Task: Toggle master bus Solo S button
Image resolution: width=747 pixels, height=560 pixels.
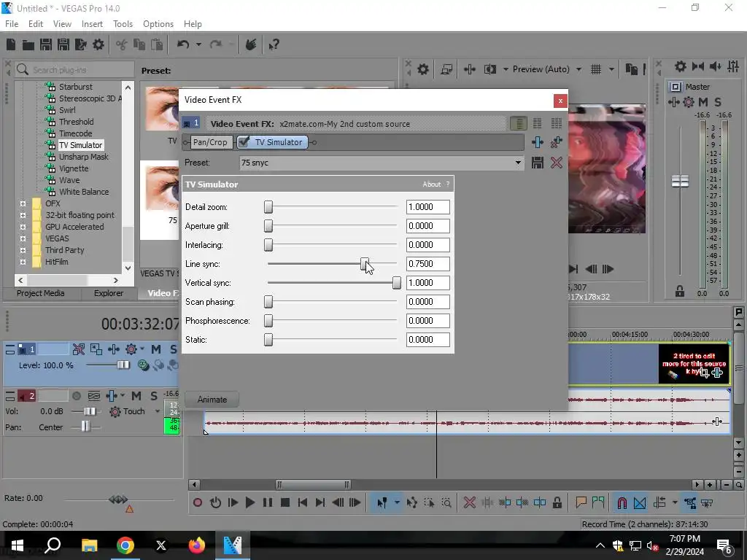Action: [x=718, y=102]
